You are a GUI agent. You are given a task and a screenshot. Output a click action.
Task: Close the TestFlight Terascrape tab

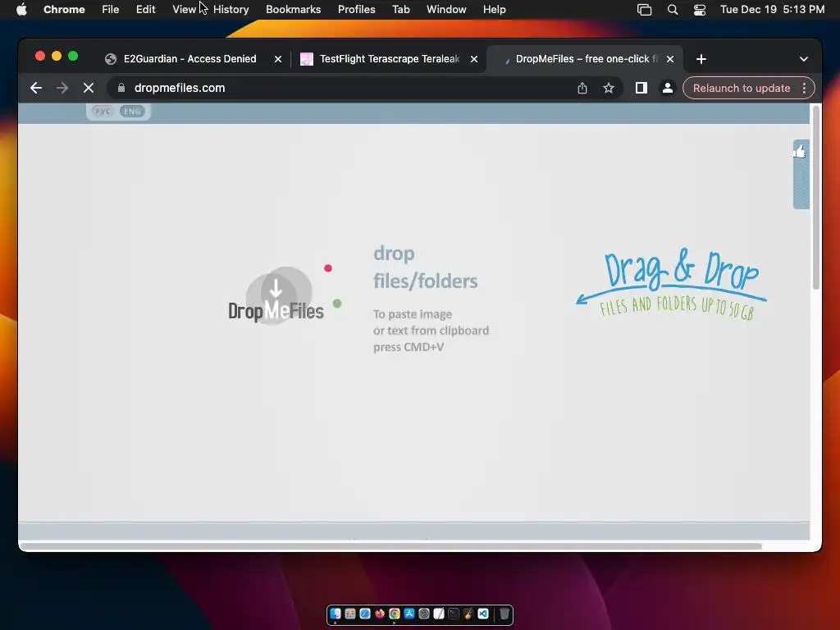[474, 59]
